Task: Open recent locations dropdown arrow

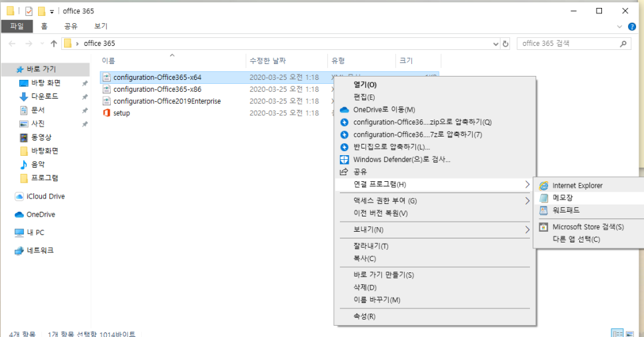Action: (x=42, y=43)
